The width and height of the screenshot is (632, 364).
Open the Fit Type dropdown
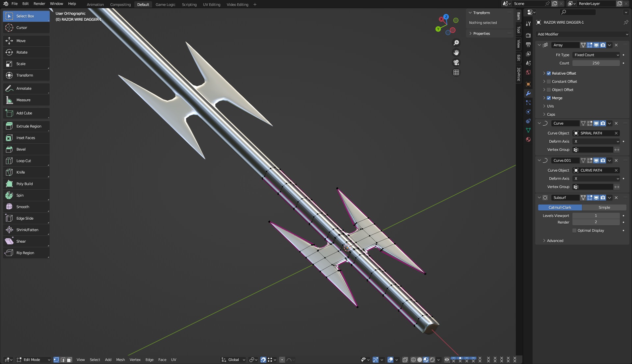click(x=596, y=55)
